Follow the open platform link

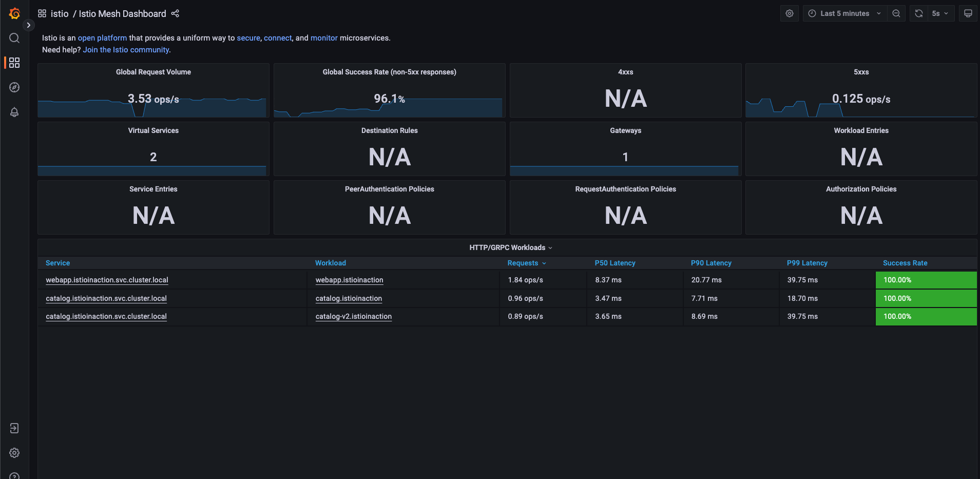coord(102,38)
